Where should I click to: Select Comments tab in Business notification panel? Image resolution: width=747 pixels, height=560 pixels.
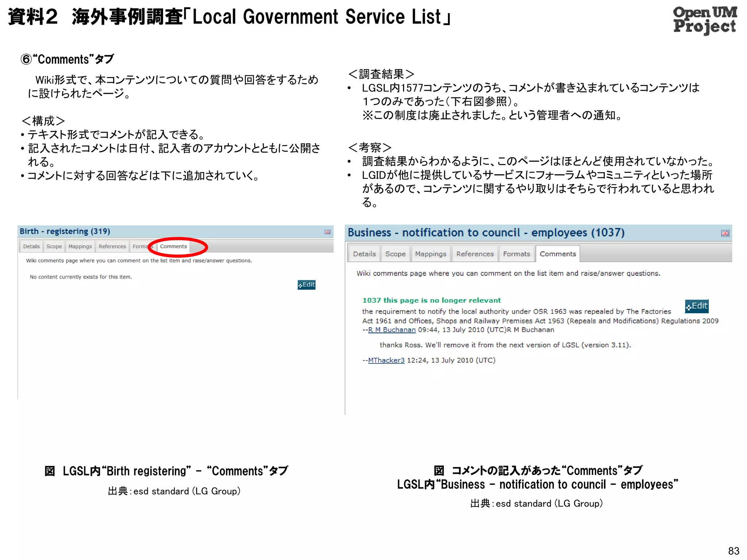[558, 254]
